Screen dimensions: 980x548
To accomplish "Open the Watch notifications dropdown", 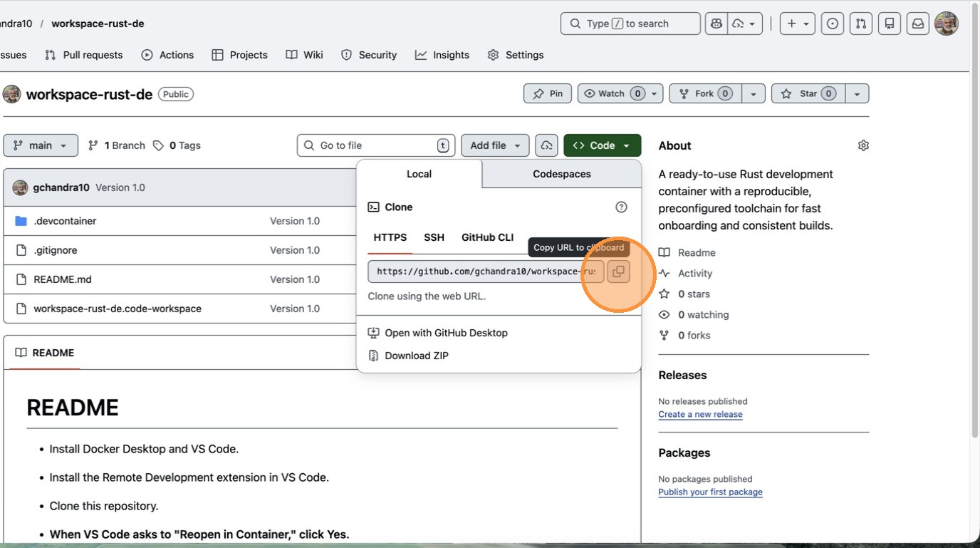I will click(x=621, y=93).
